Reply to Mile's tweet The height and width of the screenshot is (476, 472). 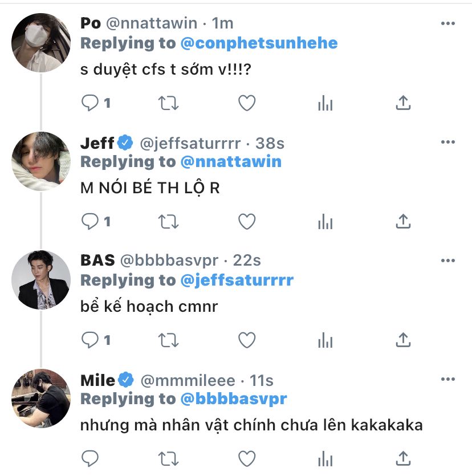point(91,458)
